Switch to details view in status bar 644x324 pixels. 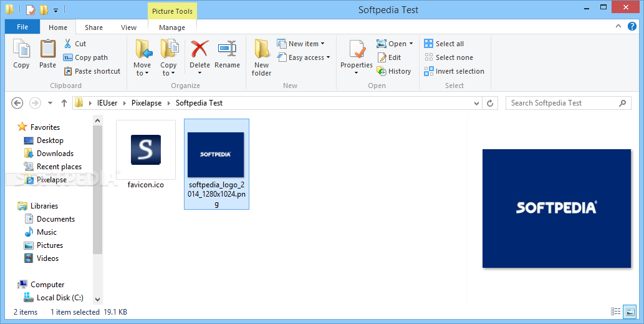(616, 312)
